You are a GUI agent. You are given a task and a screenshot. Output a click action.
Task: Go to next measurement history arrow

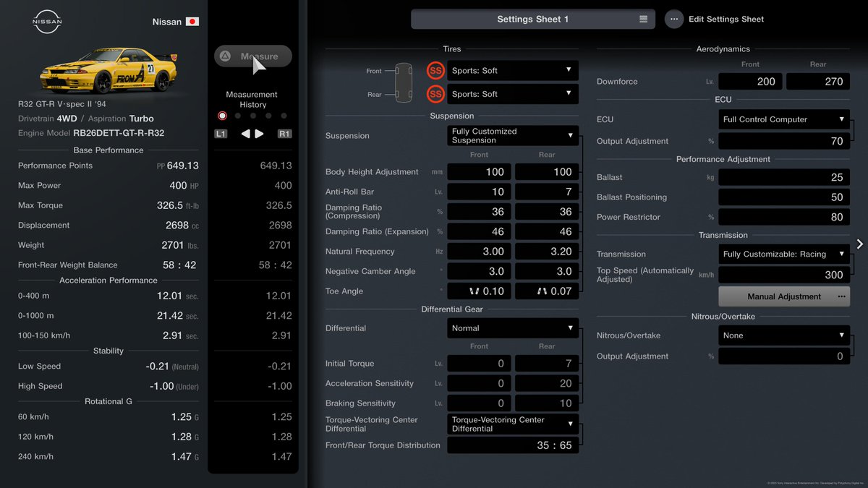point(260,134)
